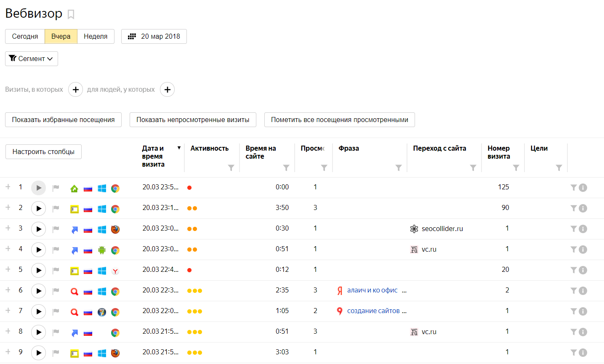Play visit recording in row 5
The image size is (604, 364).
pyautogui.click(x=38, y=270)
